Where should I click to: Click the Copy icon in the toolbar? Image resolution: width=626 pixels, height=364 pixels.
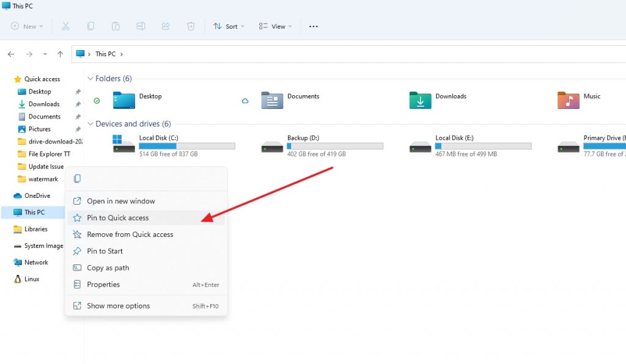(91, 26)
